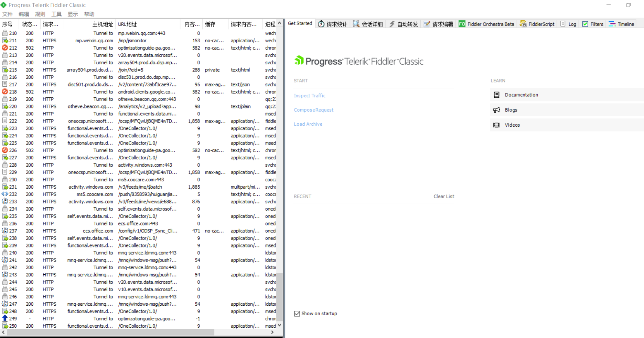Click the JSON icon of session 233

(x=5, y=201)
